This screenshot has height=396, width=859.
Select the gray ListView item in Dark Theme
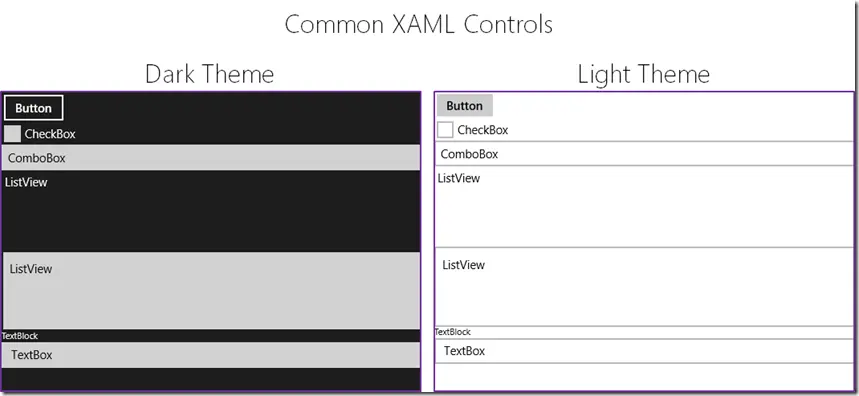coord(211,290)
